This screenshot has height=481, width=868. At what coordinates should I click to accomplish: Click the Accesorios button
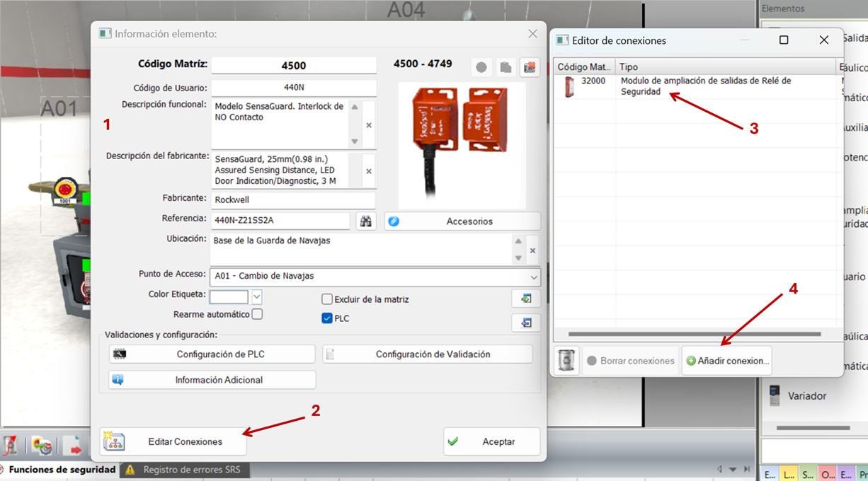pyautogui.click(x=462, y=221)
